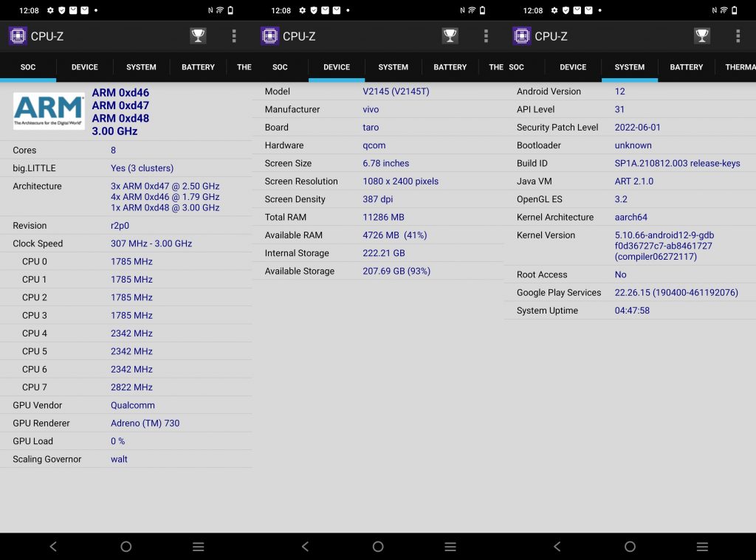The image size is (756, 560).
Task: Click CPU-Z app logo in left panel
Action: tap(18, 36)
